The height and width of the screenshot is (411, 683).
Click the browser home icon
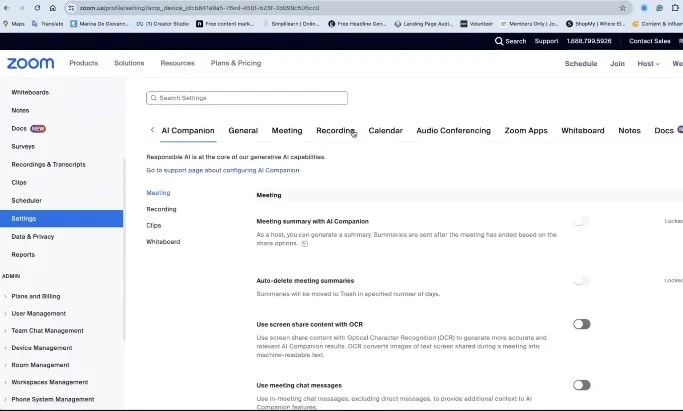[53, 8]
